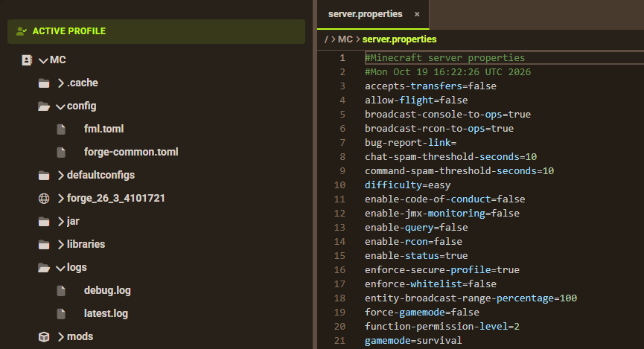Expand the defaultconfigs chevron
The width and height of the screenshot is (644, 349).
coord(61,176)
